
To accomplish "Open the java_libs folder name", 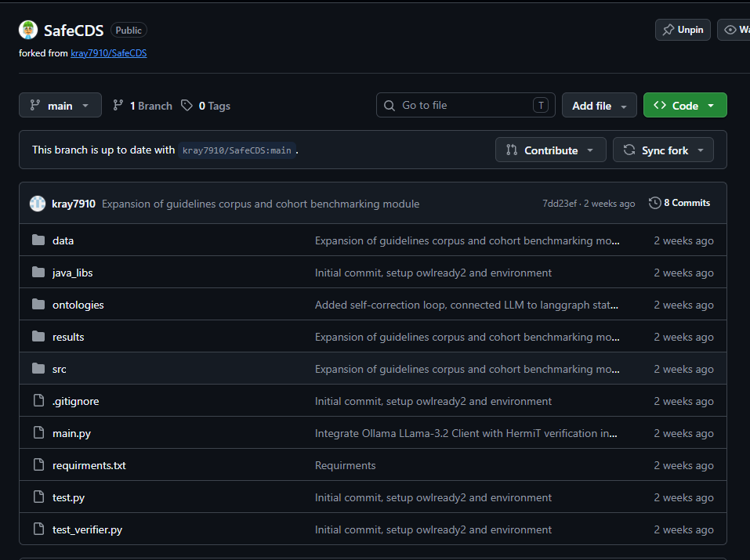I will tap(73, 273).
